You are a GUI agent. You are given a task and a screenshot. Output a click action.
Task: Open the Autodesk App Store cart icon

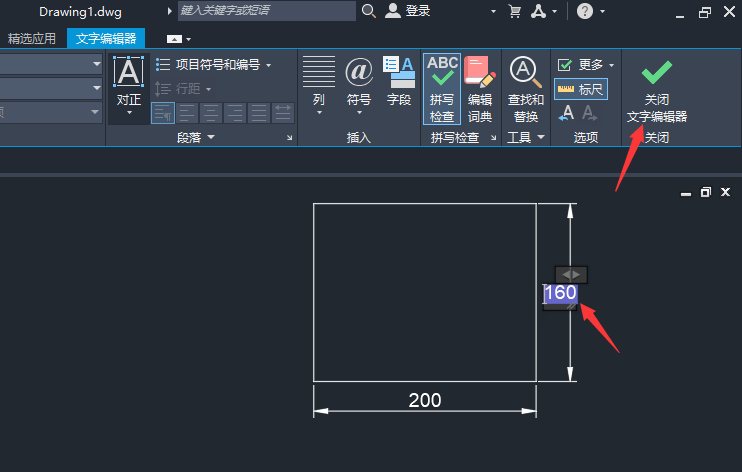pos(514,11)
